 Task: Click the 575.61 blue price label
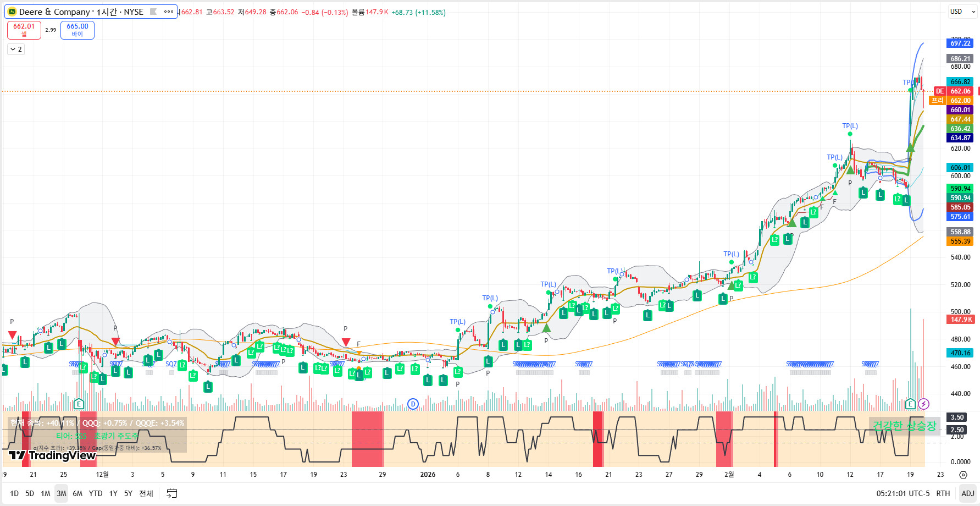point(960,217)
